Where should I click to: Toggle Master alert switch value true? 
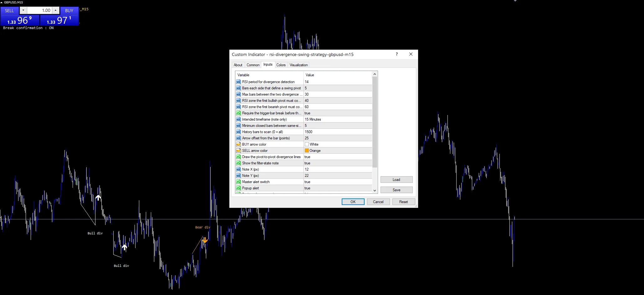click(x=338, y=182)
